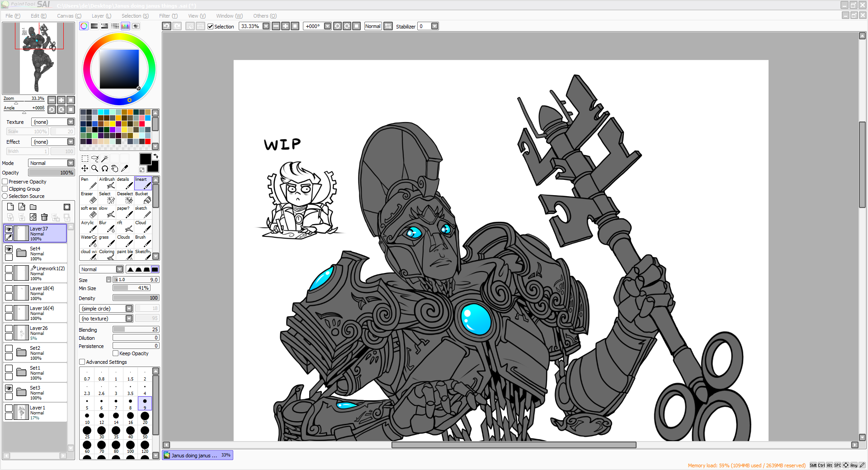Open the zoom percentage dropdown in toolbar
Screen dimensions: 868x470
[x=266, y=26]
